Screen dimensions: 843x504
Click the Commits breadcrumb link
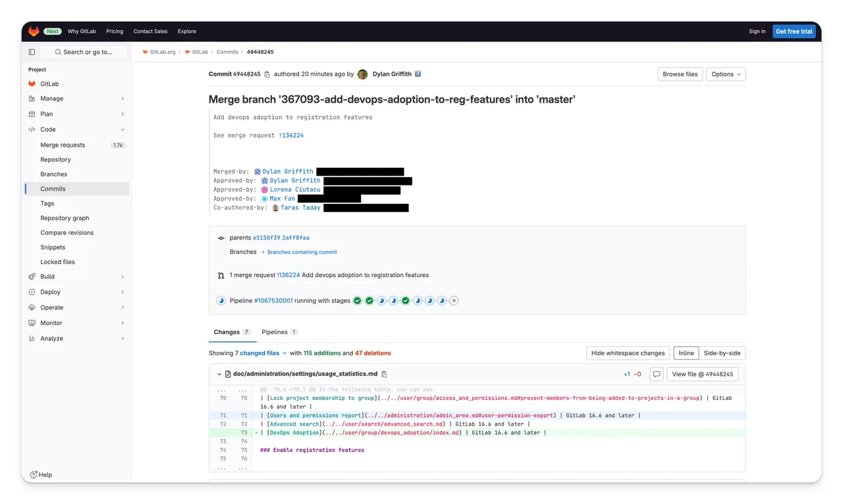[227, 52]
